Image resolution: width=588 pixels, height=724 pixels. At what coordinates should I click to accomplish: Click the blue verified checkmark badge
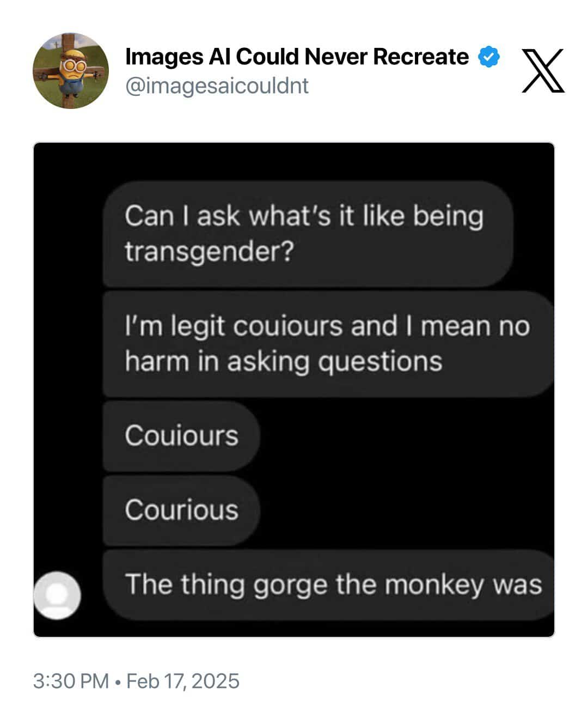489,57
